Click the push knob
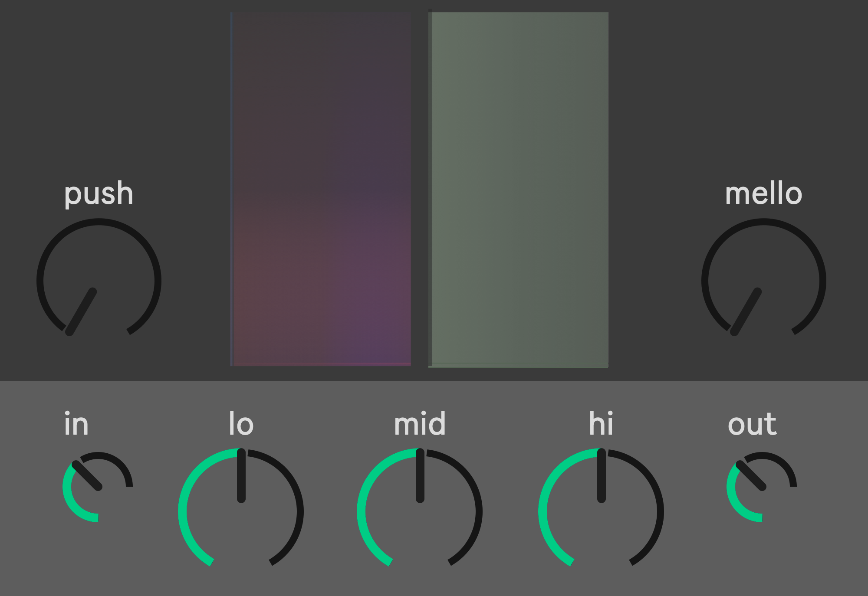Image resolution: width=868 pixels, height=596 pixels. point(99,281)
